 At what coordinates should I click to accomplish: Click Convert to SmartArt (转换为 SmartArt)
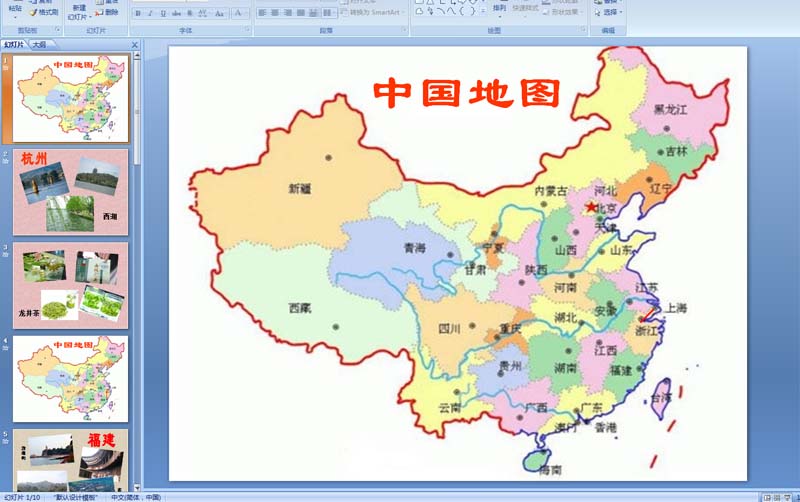(x=371, y=12)
